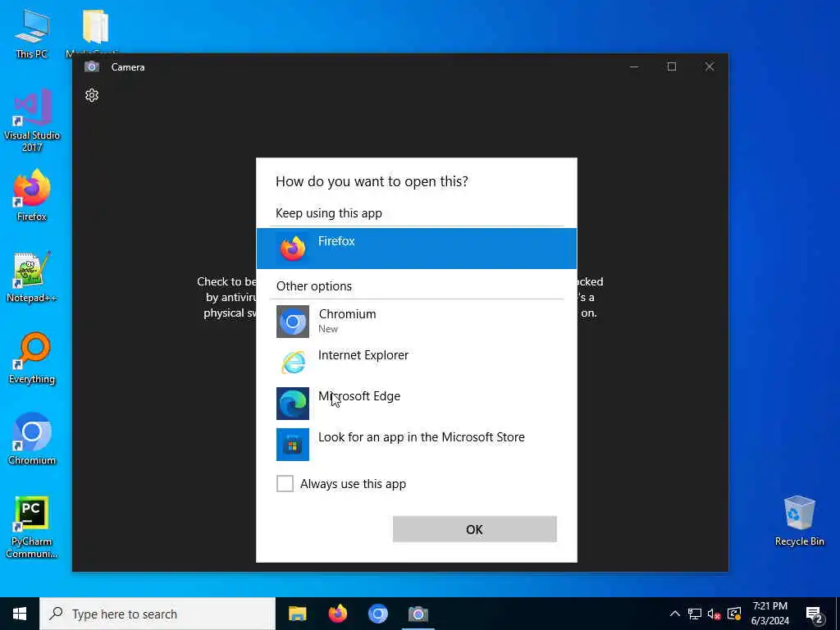The width and height of the screenshot is (840, 630).
Task: Open Camera settings gear icon
Action: click(92, 95)
